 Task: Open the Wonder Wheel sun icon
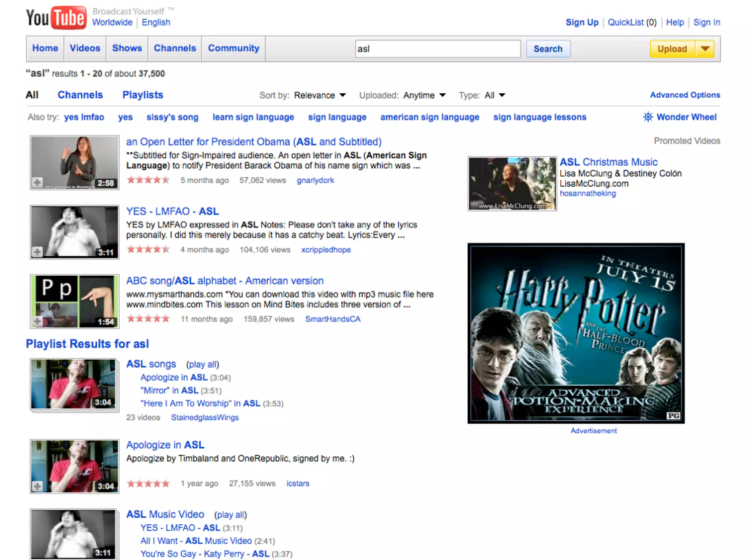648,117
